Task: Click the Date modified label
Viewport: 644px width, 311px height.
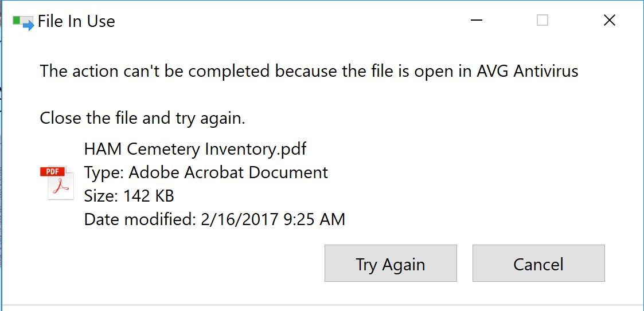Action: [139, 219]
